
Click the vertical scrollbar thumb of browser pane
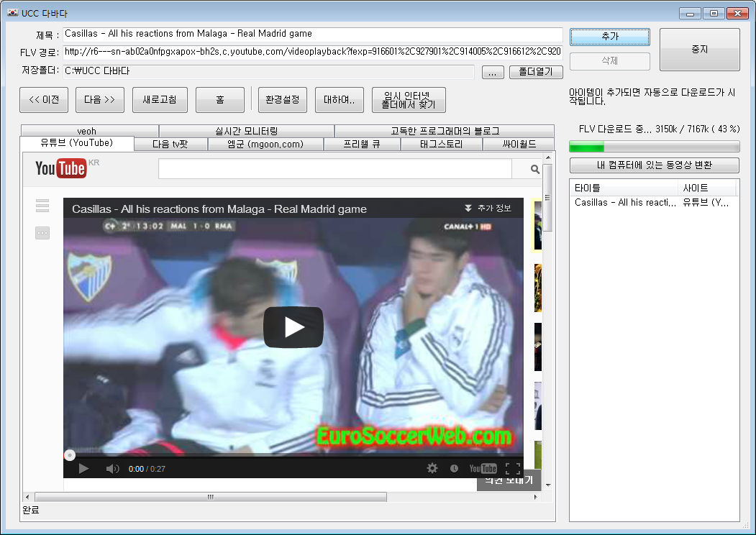pyautogui.click(x=547, y=198)
